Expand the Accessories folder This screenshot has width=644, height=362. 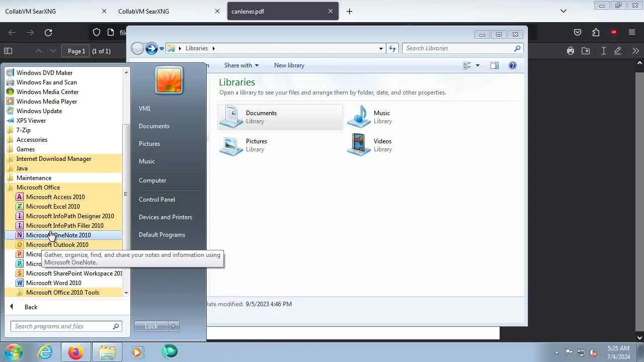32,140
